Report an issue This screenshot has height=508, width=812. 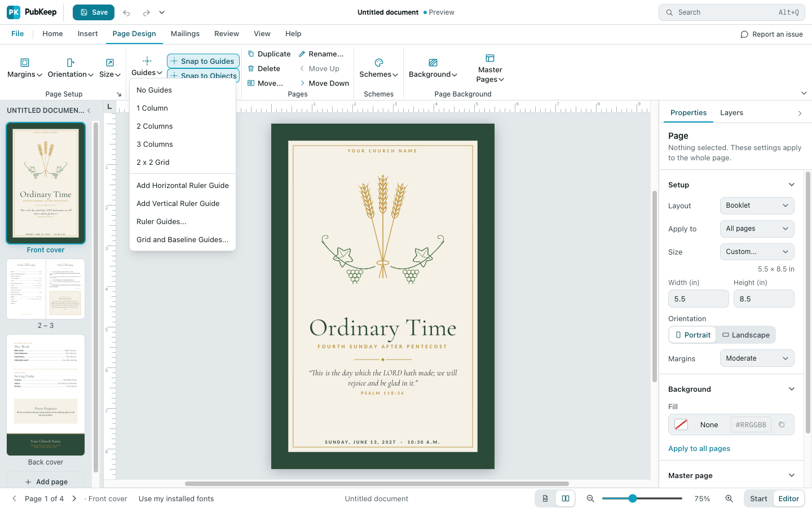pyautogui.click(x=771, y=34)
